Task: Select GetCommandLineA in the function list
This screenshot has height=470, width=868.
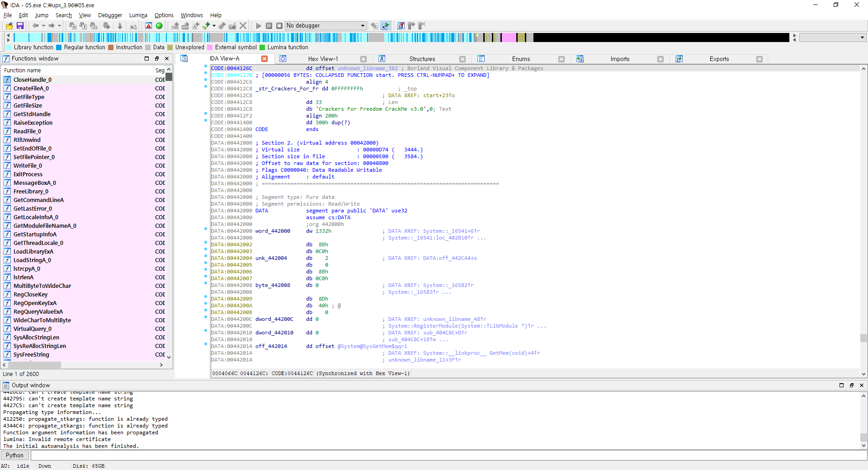Action: 38,200
